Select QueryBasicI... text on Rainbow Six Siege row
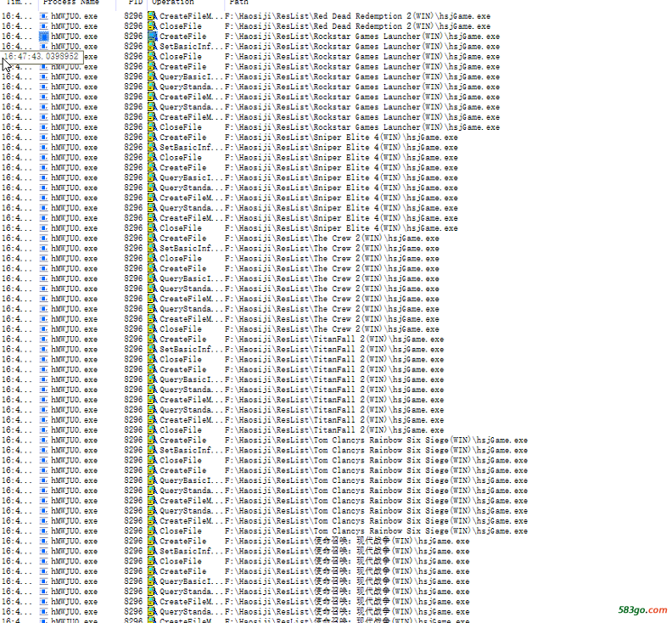The image size is (672, 623). (x=191, y=480)
